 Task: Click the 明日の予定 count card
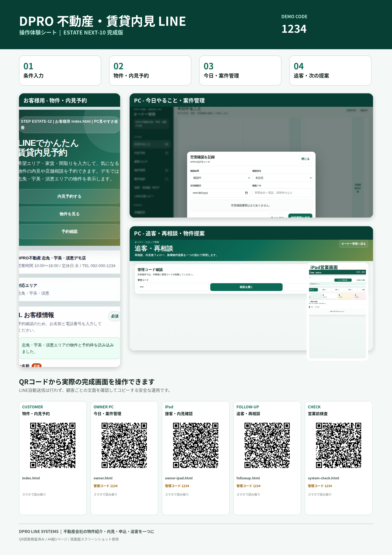point(329,296)
